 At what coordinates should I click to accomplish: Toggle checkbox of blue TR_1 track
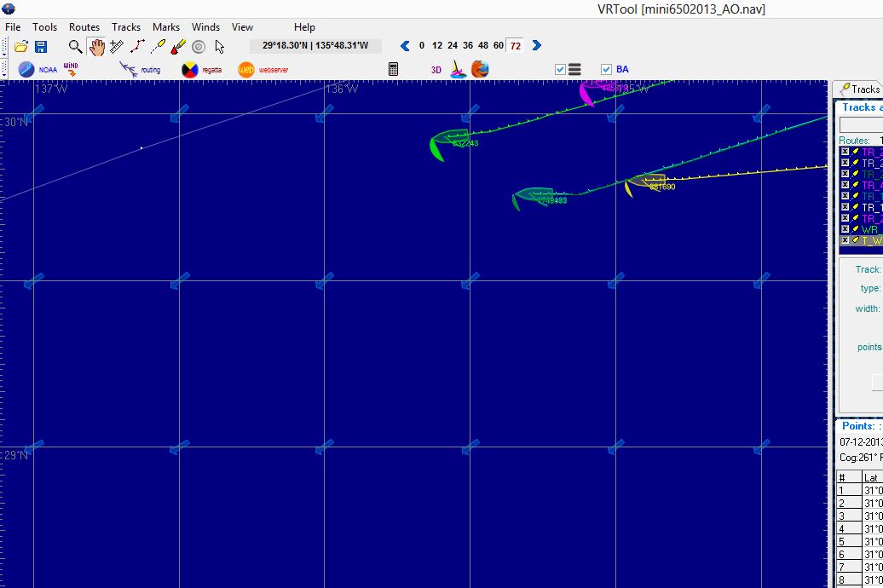click(845, 196)
